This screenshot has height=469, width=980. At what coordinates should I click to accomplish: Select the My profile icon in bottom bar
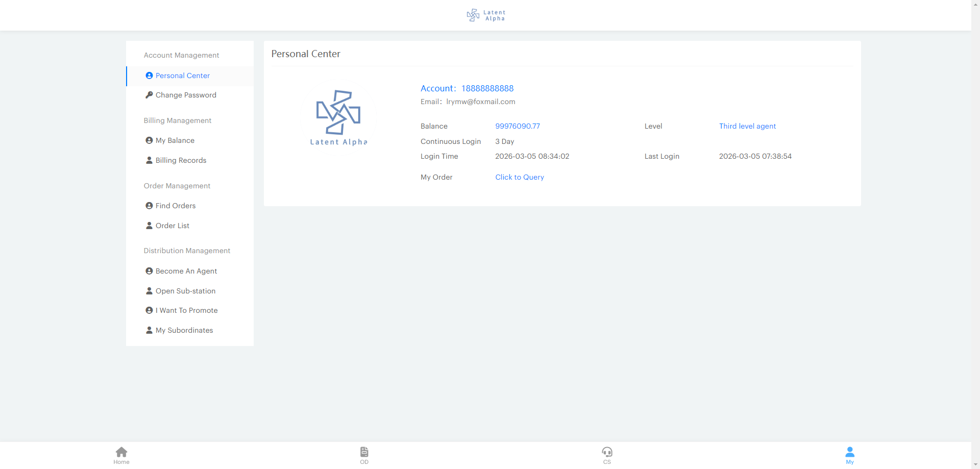click(849, 452)
